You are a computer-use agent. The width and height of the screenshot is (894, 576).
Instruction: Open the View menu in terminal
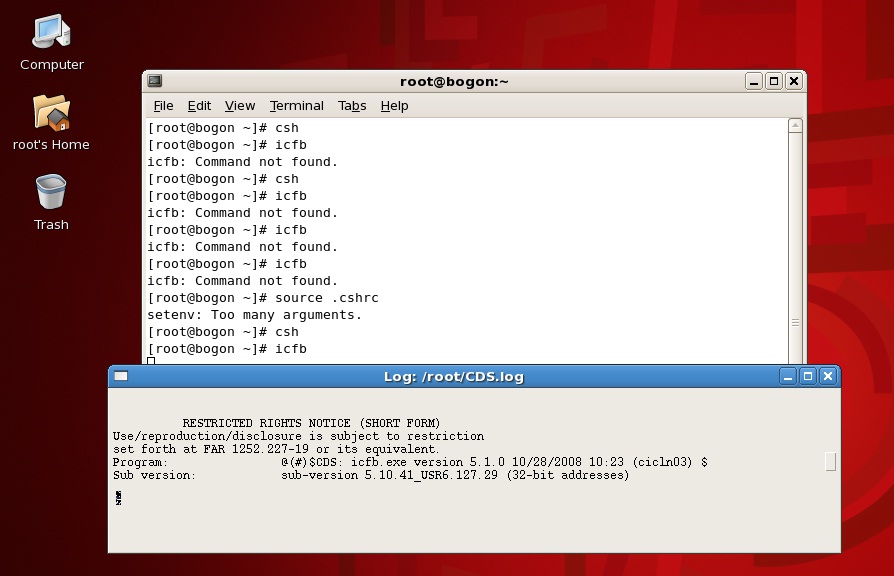coord(239,106)
